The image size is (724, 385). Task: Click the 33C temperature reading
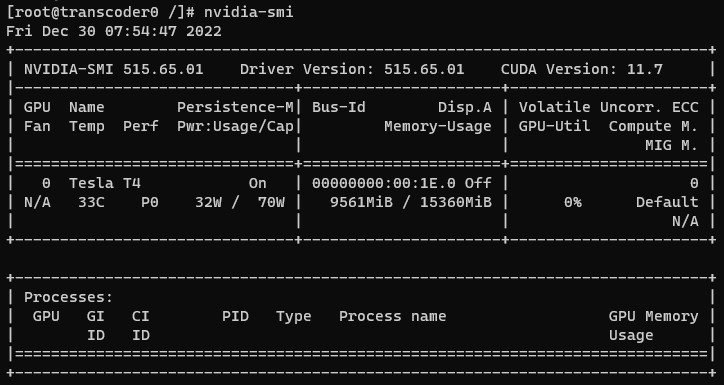(x=91, y=202)
